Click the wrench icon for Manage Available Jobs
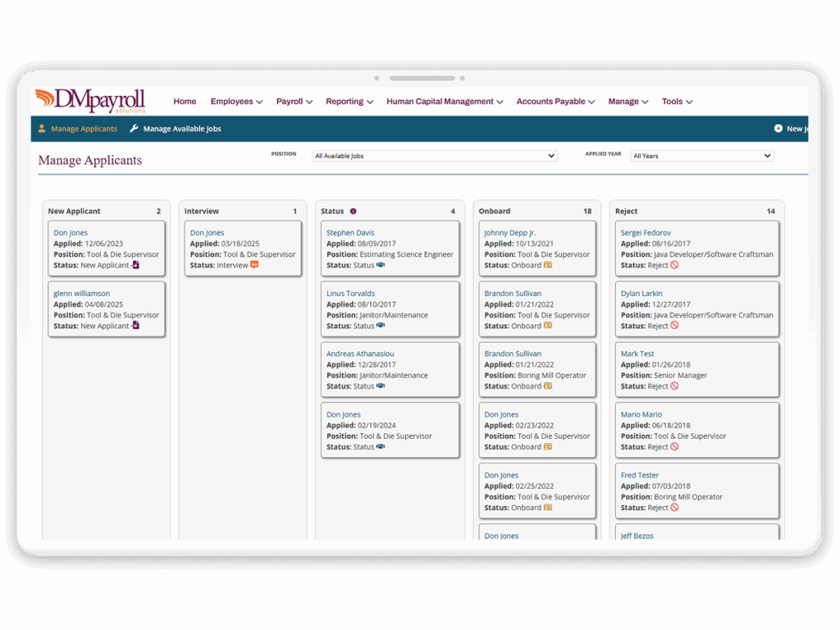Image resolution: width=840 pixels, height=630 pixels. (135, 129)
